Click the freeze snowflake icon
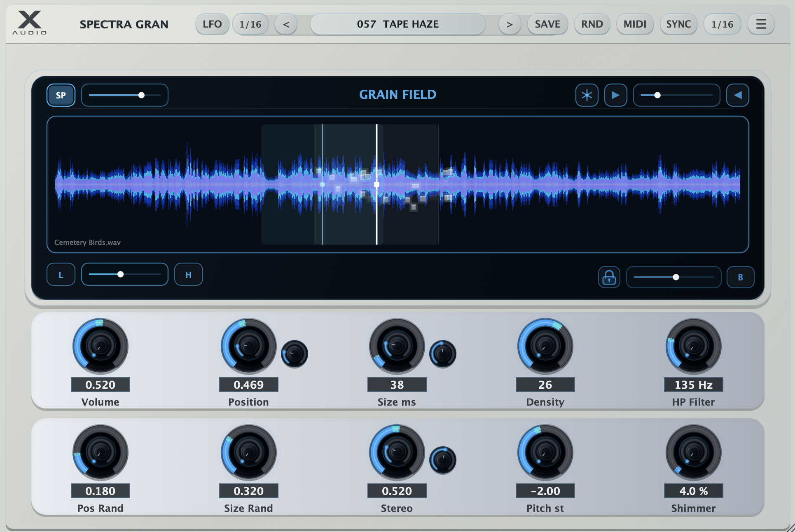 (587, 95)
